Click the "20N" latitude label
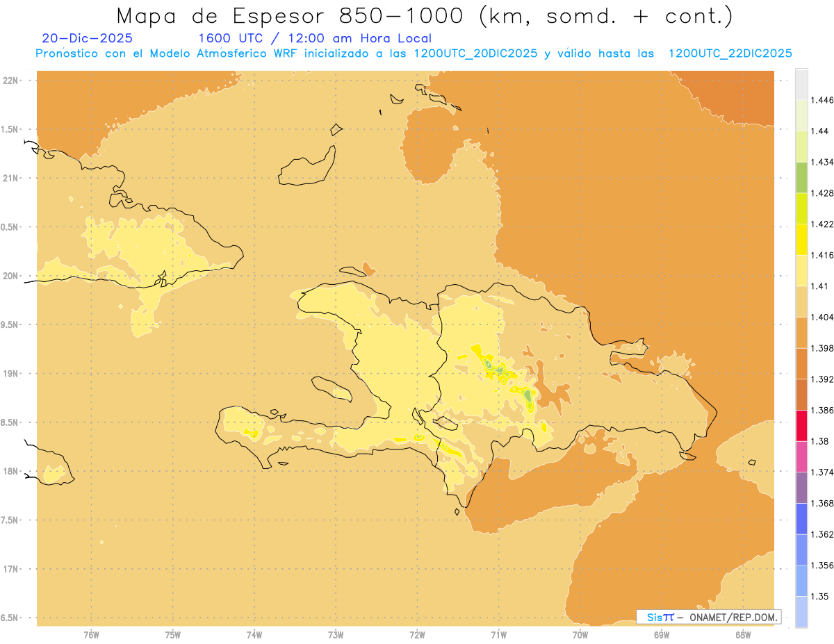 [x=10, y=276]
